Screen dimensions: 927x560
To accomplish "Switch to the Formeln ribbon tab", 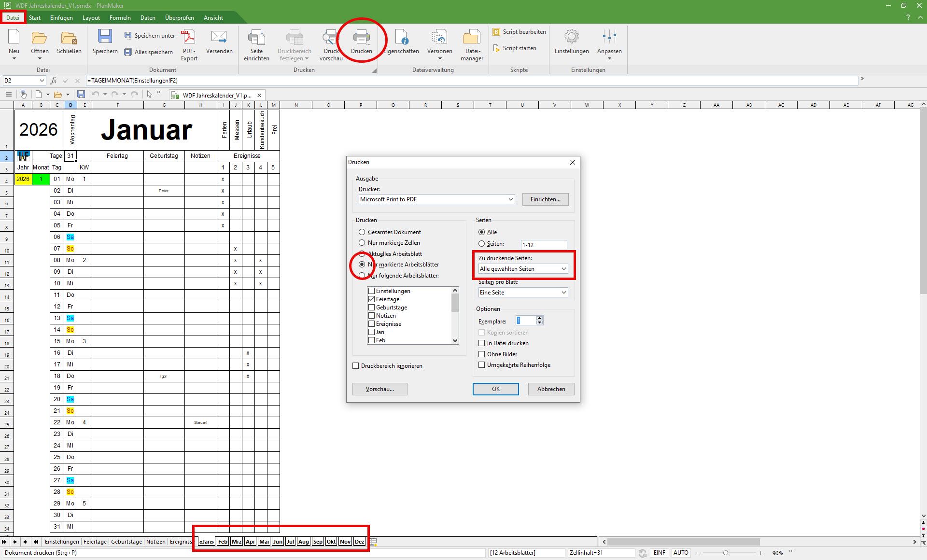I will [120, 18].
